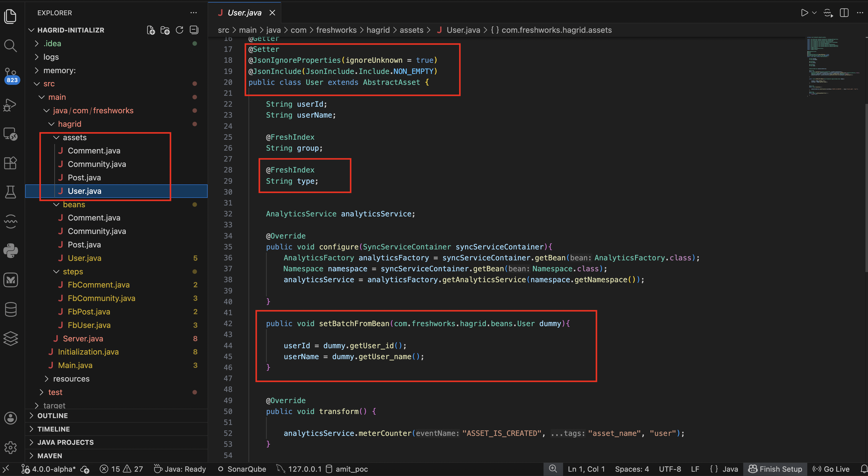Screen dimensions: 868x476
Task: Expand the test folder
Action: 116,392
